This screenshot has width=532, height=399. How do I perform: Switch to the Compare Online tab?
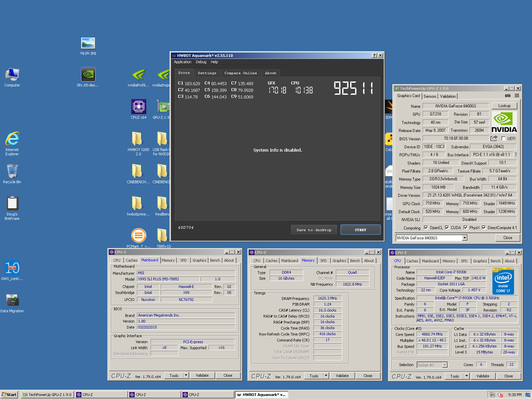(240, 73)
